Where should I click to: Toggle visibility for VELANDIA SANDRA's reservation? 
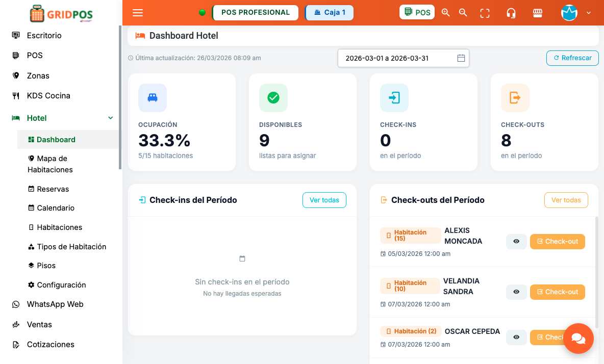pos(516,292)
